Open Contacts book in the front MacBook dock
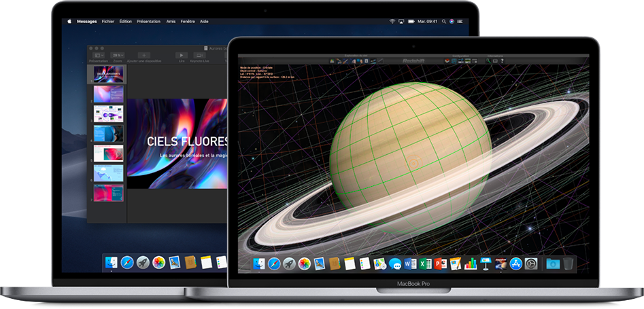Viewport: 644px width, 309px height. click(x=335, y=263)
